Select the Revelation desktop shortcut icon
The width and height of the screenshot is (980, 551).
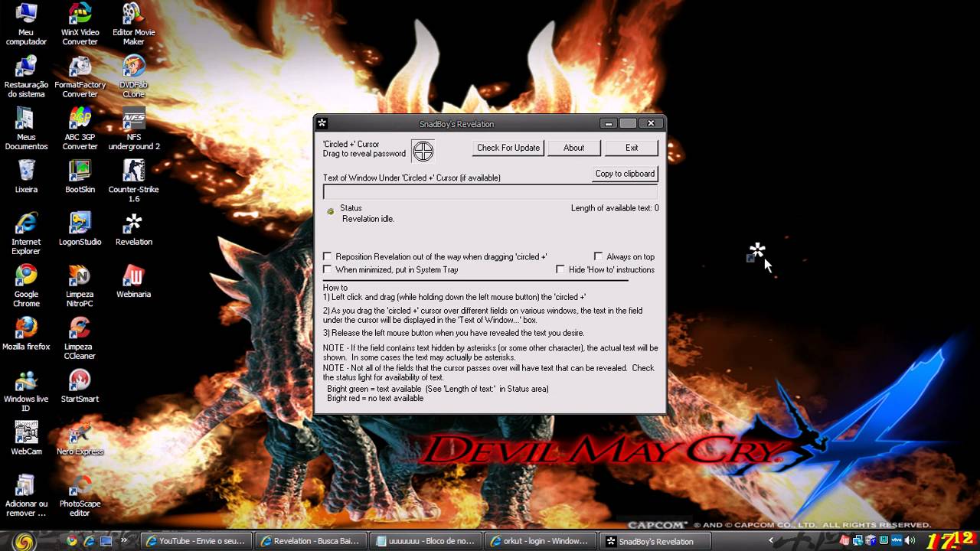pyautogui.click(x=133, y=229)
